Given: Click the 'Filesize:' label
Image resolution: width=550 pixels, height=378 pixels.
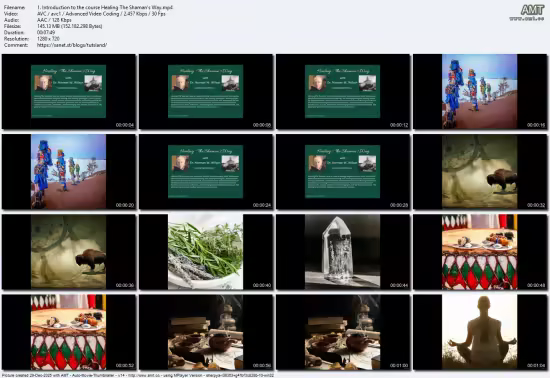Looking at the screenshot, I should click(x=12, y=26).
